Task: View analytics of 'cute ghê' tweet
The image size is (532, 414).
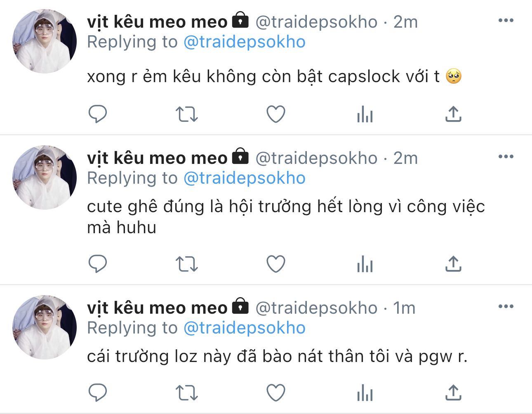Action: 365,264
